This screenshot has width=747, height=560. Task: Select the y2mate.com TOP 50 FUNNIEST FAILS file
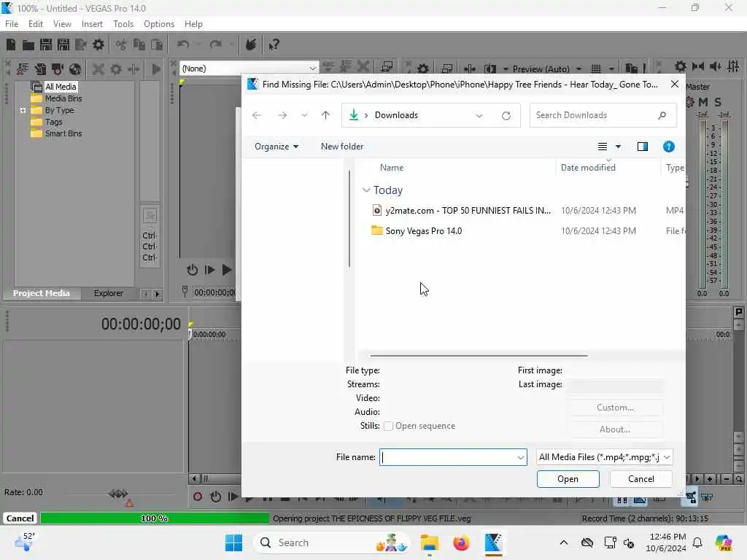point(468,211)
